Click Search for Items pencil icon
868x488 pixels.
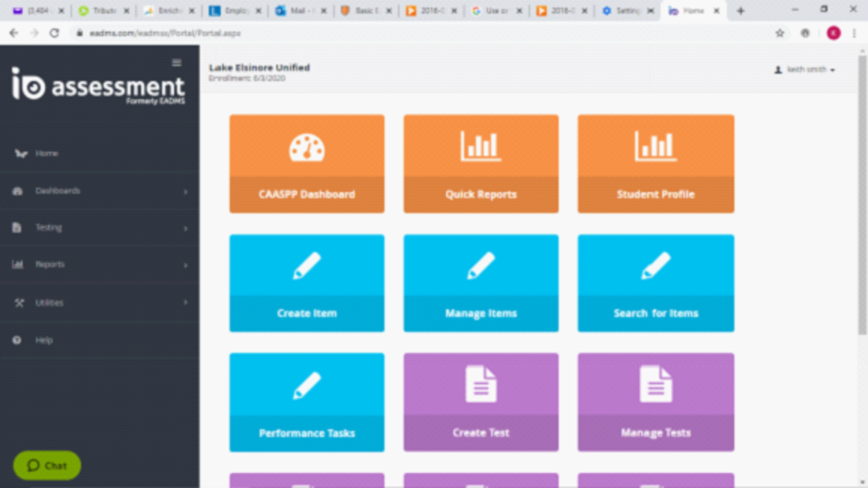click(x=655, y=266)
